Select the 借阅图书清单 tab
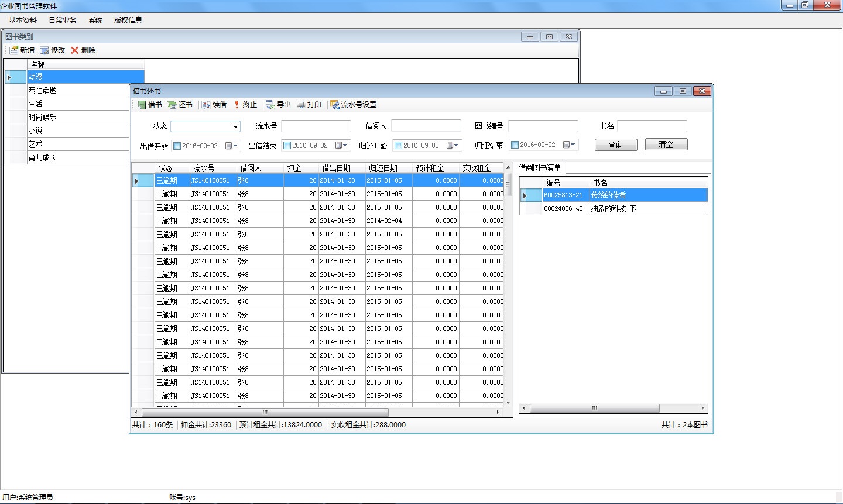 [540, 167]
